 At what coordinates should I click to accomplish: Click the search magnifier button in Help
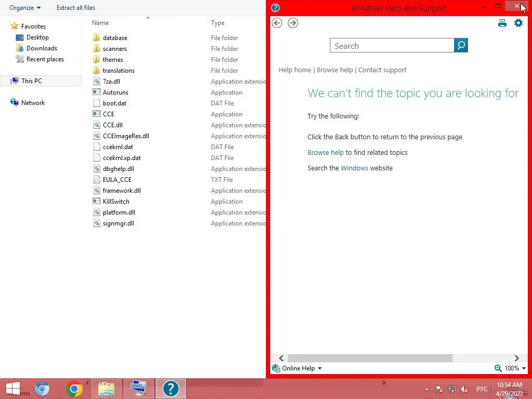tap(461, 46)
